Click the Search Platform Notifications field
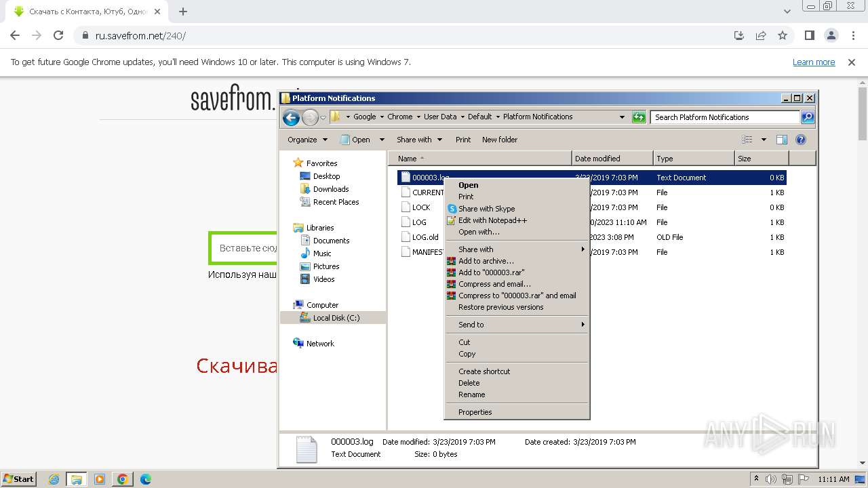 (725, 117)
